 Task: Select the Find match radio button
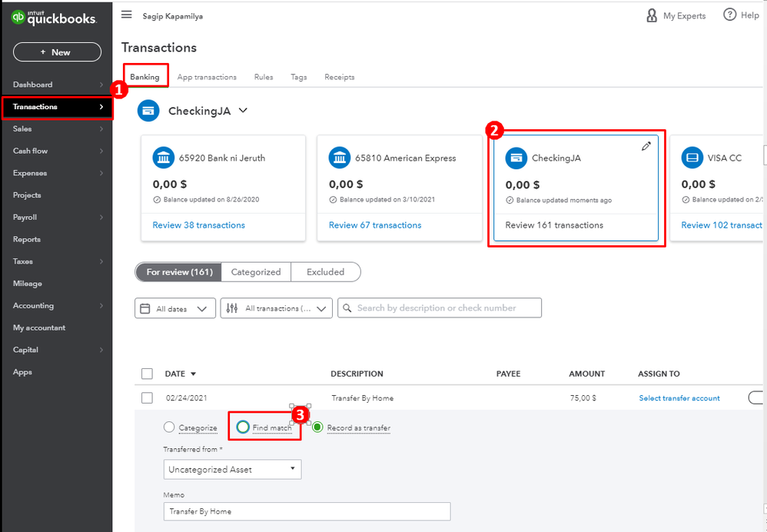(x=243, y=427)
